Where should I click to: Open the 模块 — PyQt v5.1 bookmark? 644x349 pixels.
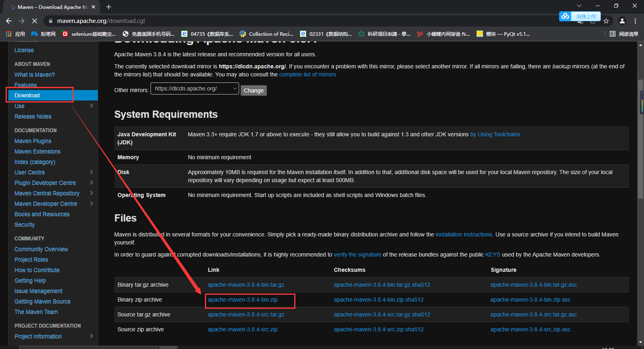pyautogui.click(x=503, y=34)
